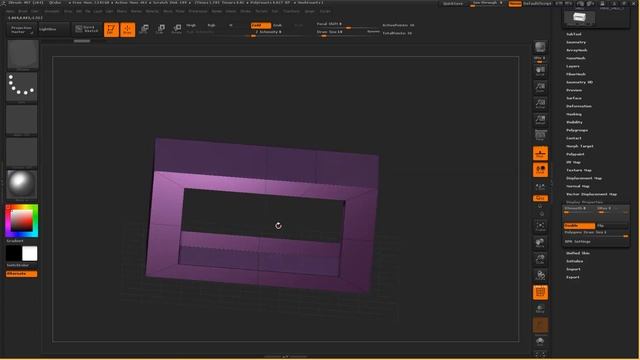Open the Brush menu

pyautogui.click(x=23, y=11)
